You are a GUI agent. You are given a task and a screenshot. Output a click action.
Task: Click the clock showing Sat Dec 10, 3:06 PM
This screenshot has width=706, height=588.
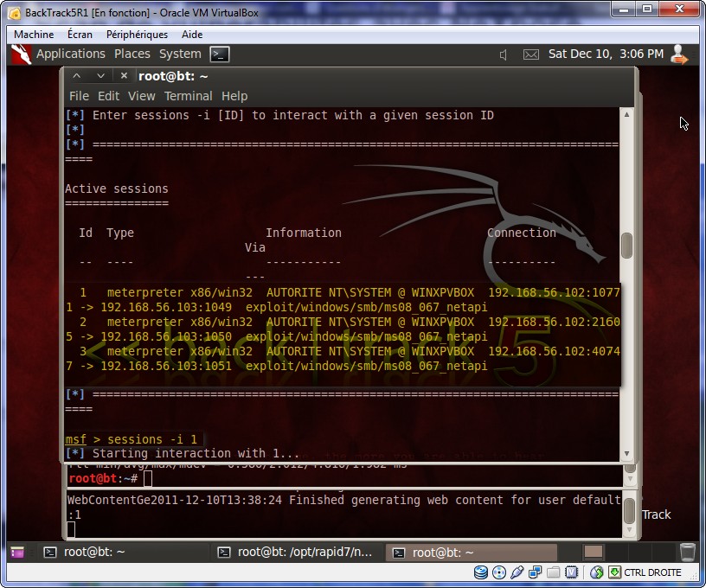606,54
